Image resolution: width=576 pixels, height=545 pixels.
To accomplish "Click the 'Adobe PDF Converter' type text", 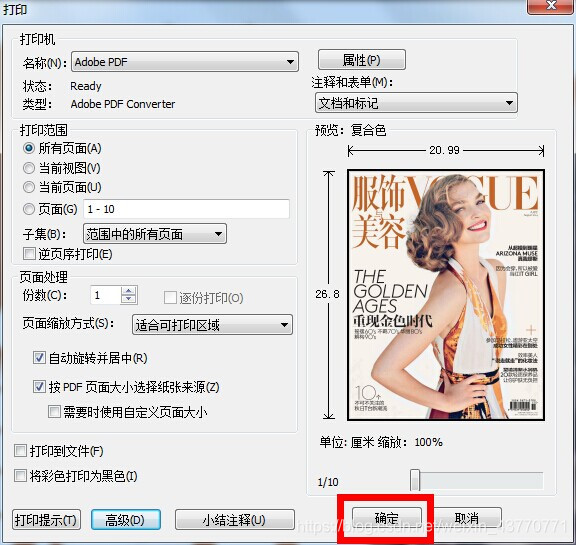I will pos(123,104).
